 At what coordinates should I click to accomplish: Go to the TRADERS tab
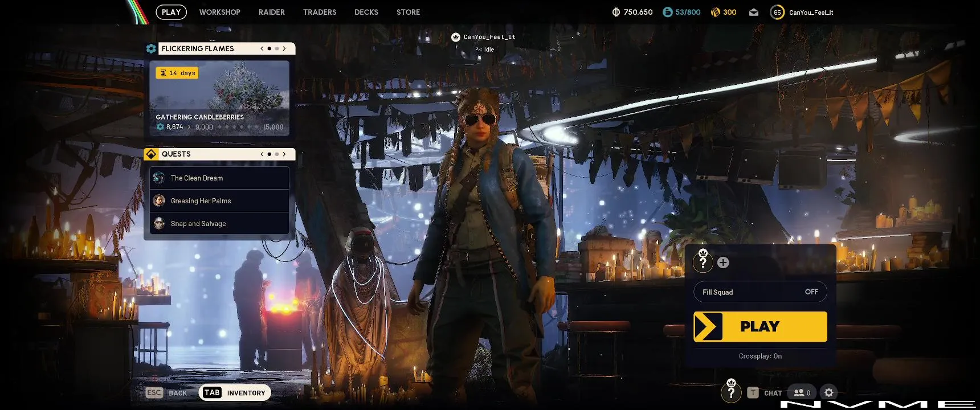[320, 12]
